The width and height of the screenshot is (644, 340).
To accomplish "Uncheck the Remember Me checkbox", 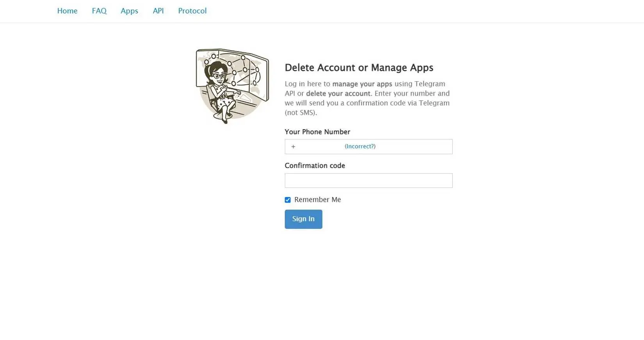I will (288, 200).
